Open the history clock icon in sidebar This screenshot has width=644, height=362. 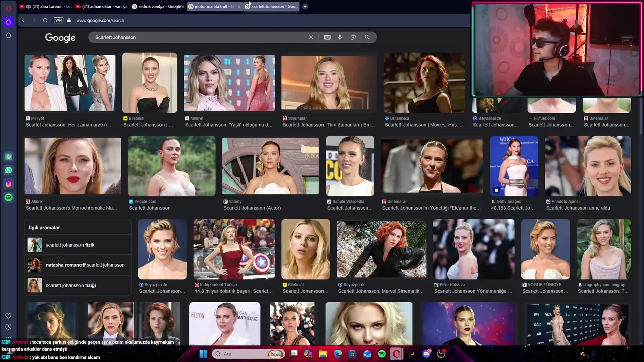coord(8,327)
